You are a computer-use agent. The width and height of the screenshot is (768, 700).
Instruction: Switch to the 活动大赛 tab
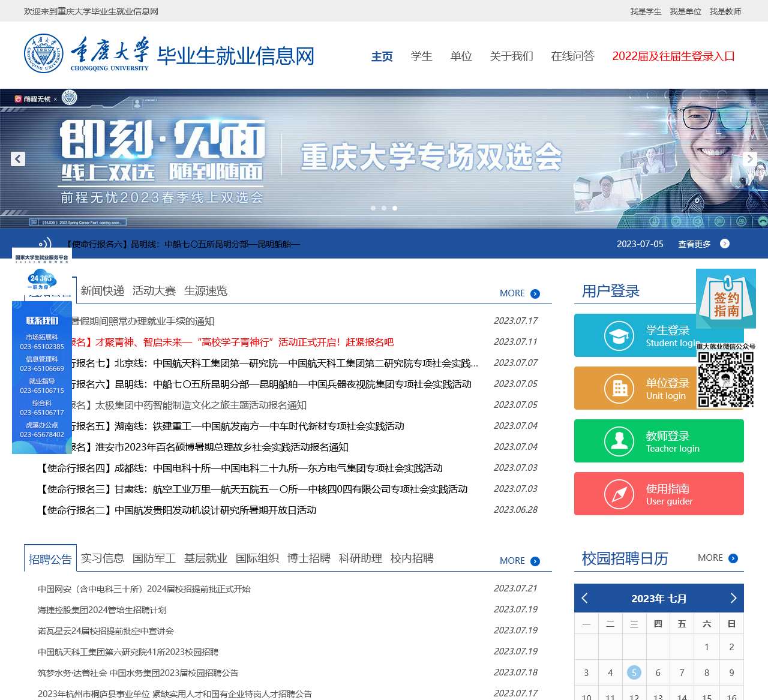pyautogui.click(x=154, y=291)
